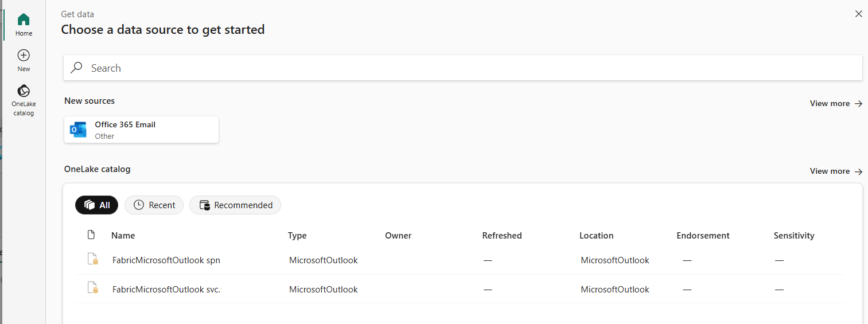
Task: Click View more for OneLake catalog
Action: tap(836, 171)
